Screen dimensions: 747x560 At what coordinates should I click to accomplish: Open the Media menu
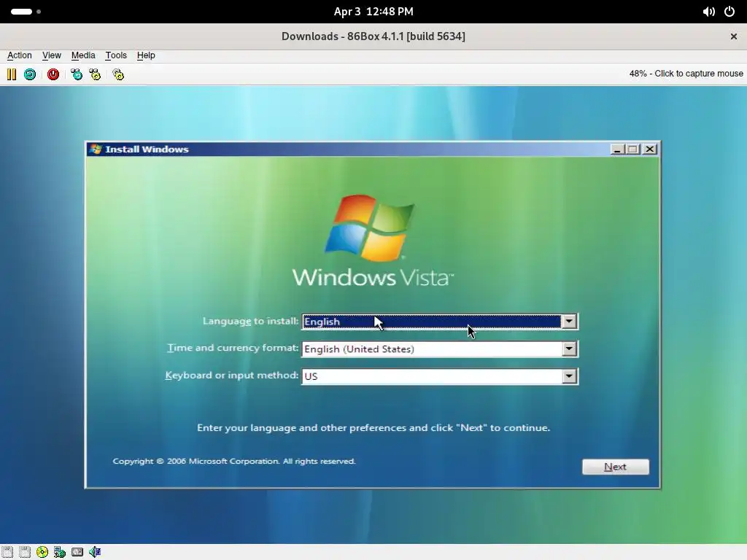click(x=83, y=55)
